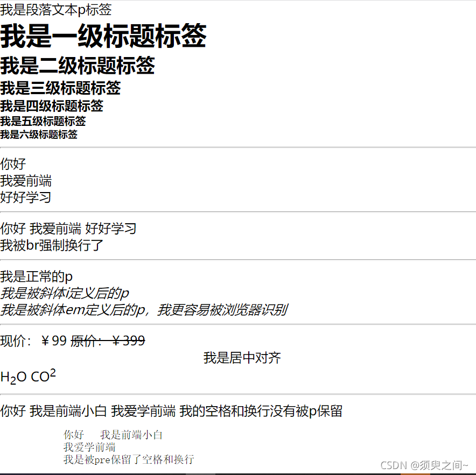Click the level 4 heading '我是四级标题标签'
476x475 pixels.
(54, 106)
